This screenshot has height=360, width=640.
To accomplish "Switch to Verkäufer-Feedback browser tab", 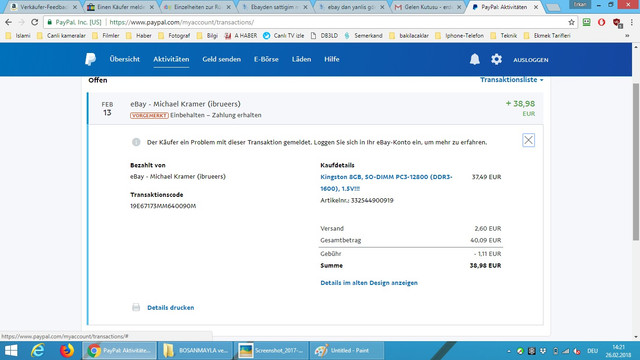I will click(x=43, y=7).
